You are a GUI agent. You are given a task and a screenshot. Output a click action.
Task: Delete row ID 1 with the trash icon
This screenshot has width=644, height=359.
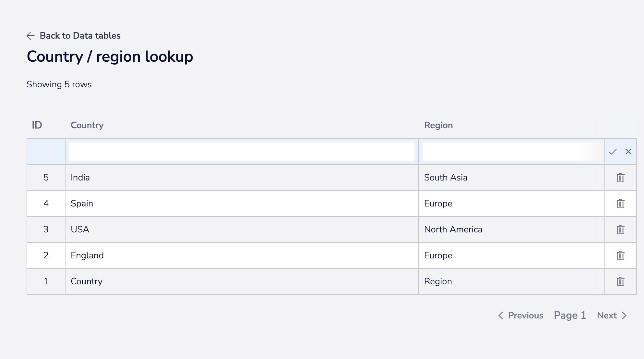coord(620,281)
